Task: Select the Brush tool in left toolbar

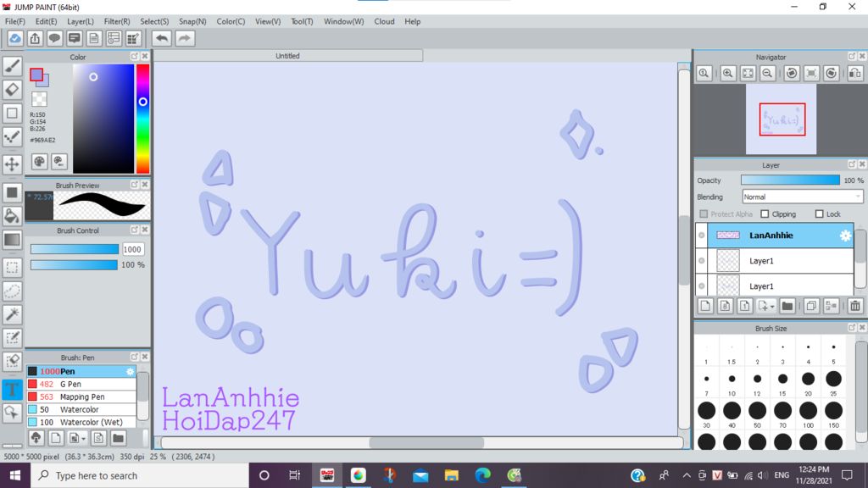Action: point(12,66)
